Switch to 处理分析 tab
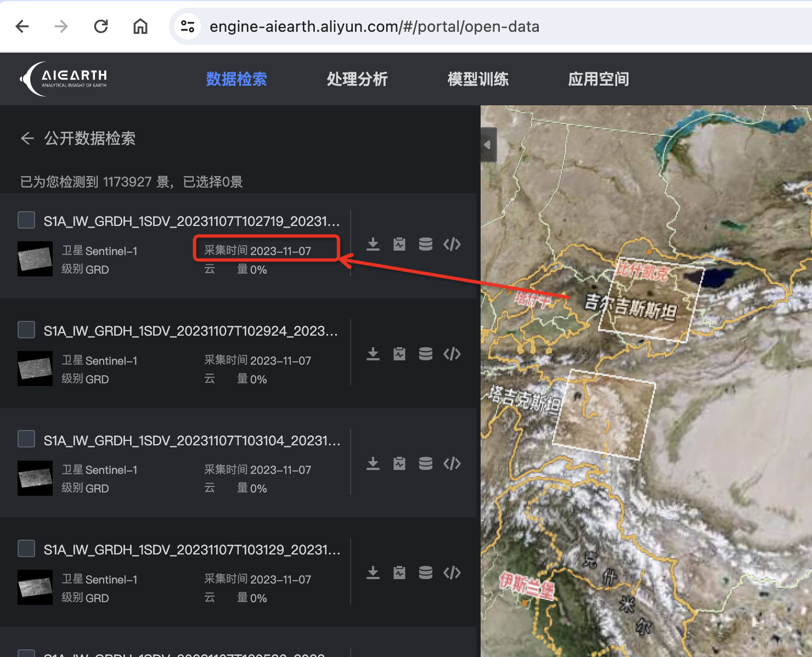 click(x=357, y=79)
